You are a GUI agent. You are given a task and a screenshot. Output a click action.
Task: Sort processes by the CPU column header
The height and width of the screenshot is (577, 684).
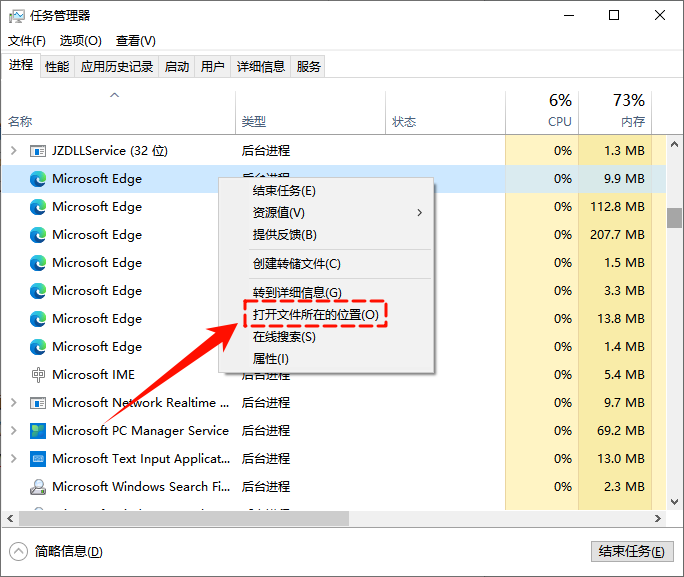(x=559, y=110)
